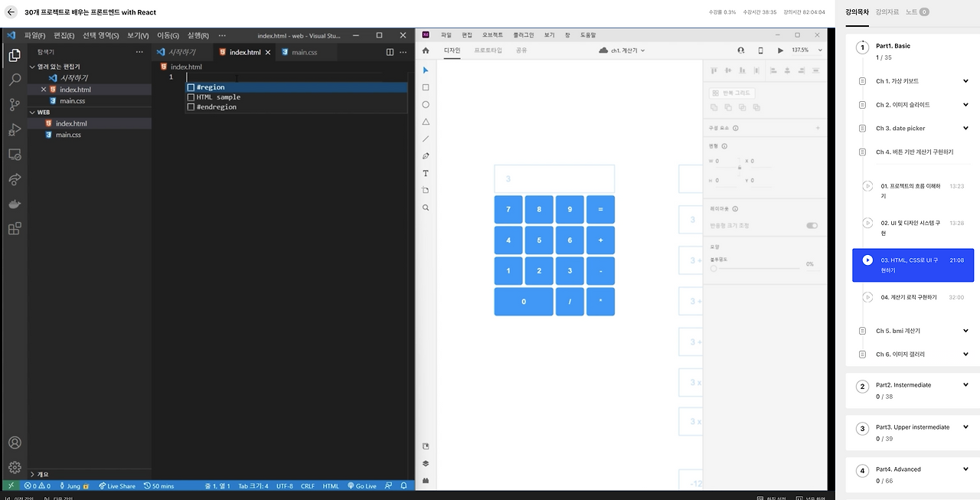Open Source Control view in VS Code
The width and height of the screenshot is (980, 500).
point(15,105)
